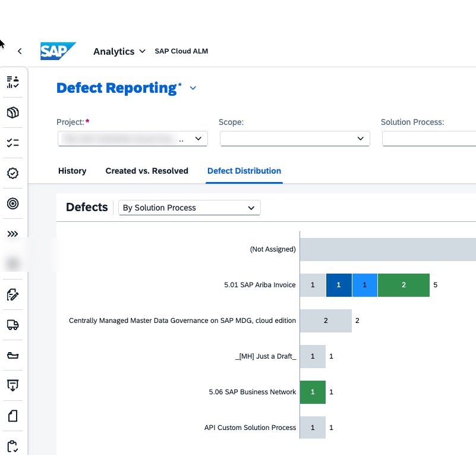Click 'Centrally Managed Master Data Governance' label
Screen dimensions: 476x455
pyautogui.click(x=182, y=321)
